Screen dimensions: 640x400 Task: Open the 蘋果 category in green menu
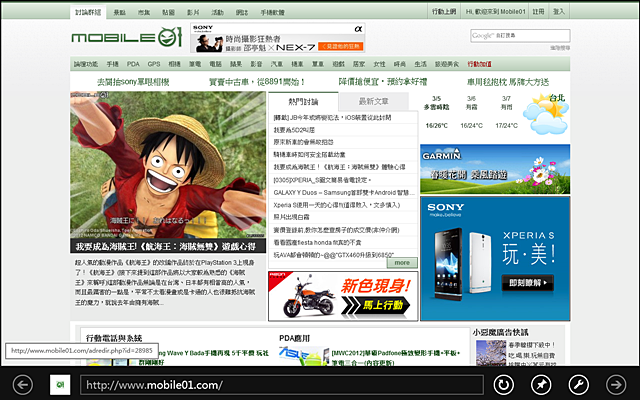(x=236, y=64)
